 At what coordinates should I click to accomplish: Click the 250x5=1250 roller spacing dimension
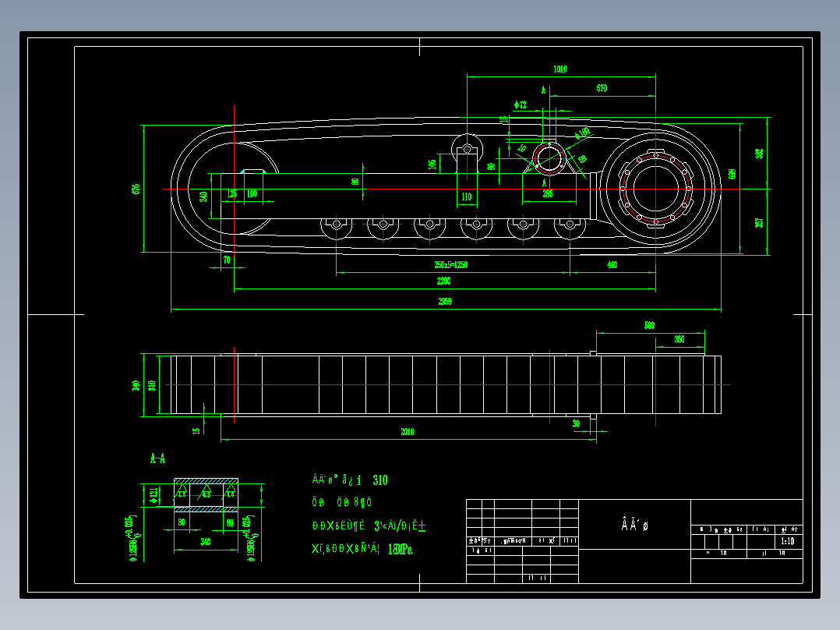(x=450, y=265)
